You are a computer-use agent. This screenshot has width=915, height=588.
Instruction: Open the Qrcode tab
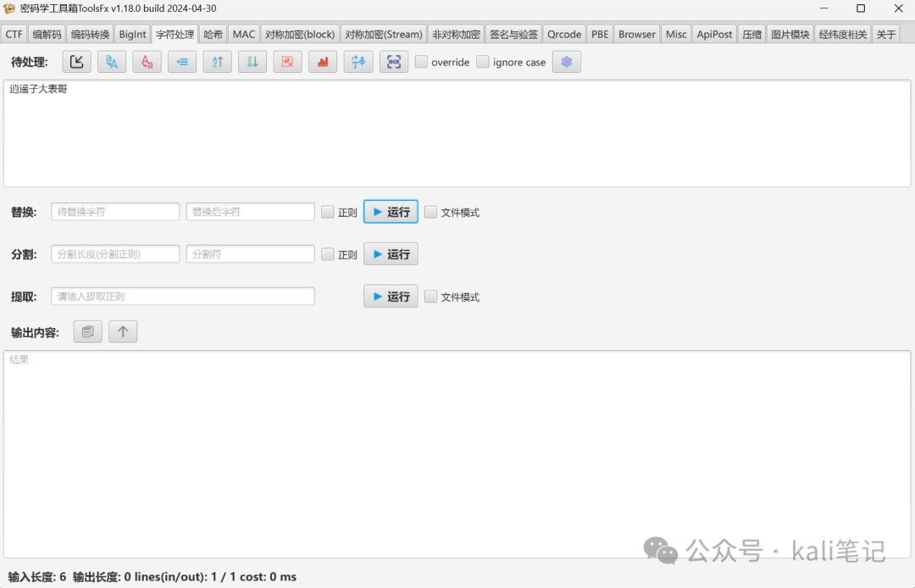tap(564, 35)
